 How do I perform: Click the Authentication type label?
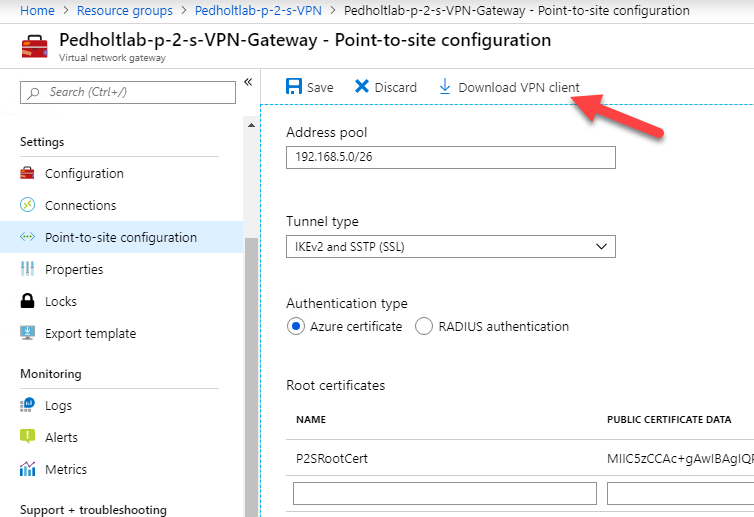347,303
